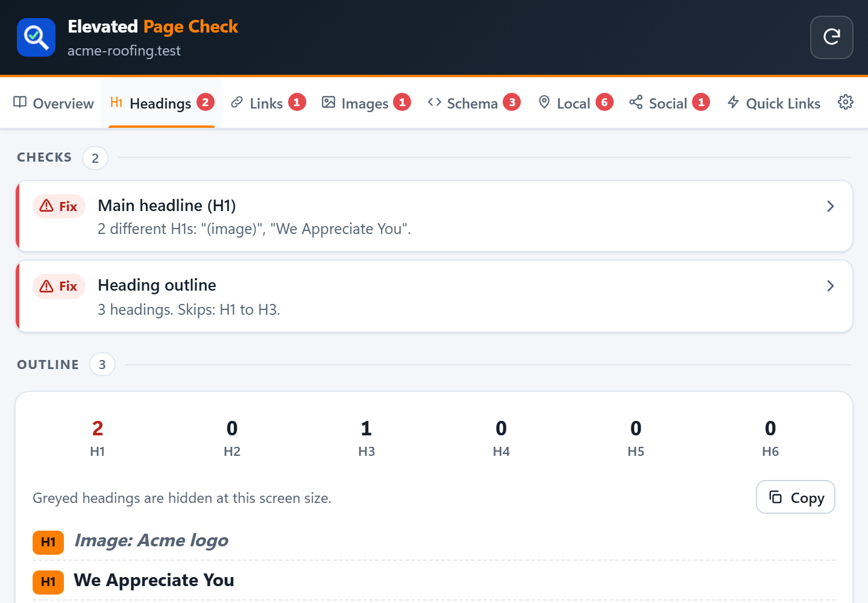The height and width of the screenshot is (603, 868).
Task: Open the Images tab
Action: coord(366,104)
